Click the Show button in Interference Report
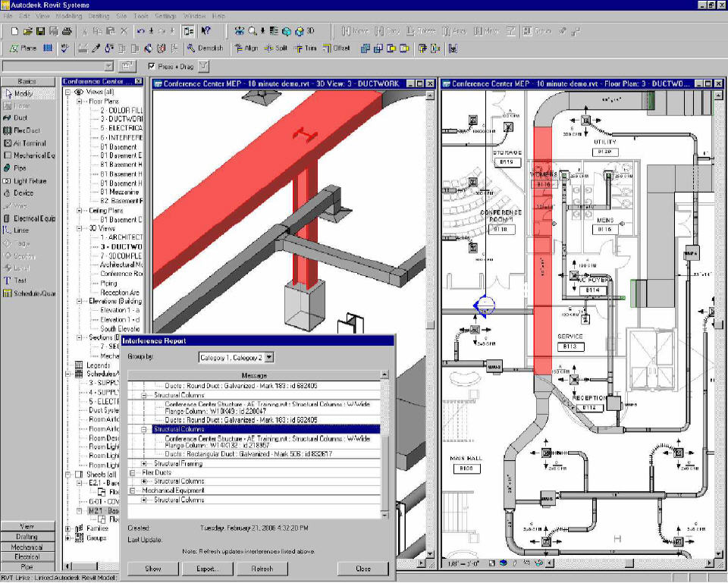 pyautogui.click(x=152, y=568)
